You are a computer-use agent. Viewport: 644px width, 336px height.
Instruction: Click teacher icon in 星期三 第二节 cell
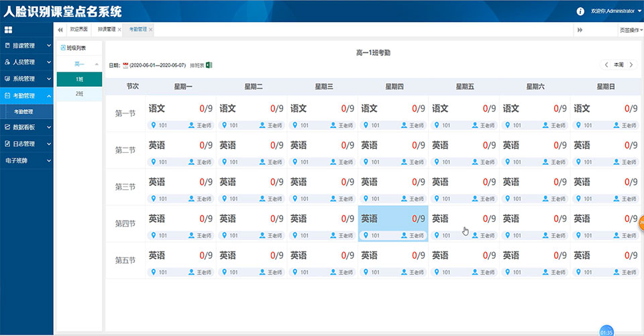(333, 162)
